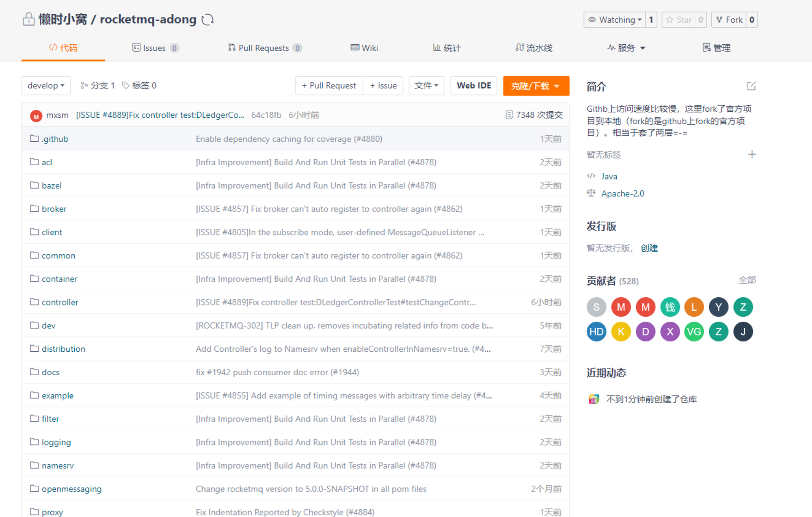
Task: Open the bazel folder
Action: (52, 186)
